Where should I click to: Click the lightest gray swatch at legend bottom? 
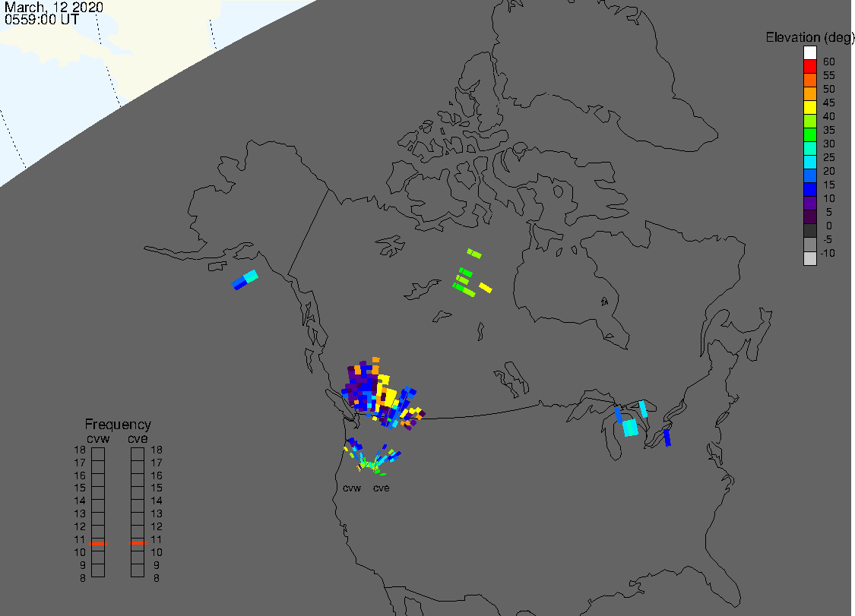tap(809, 258)
